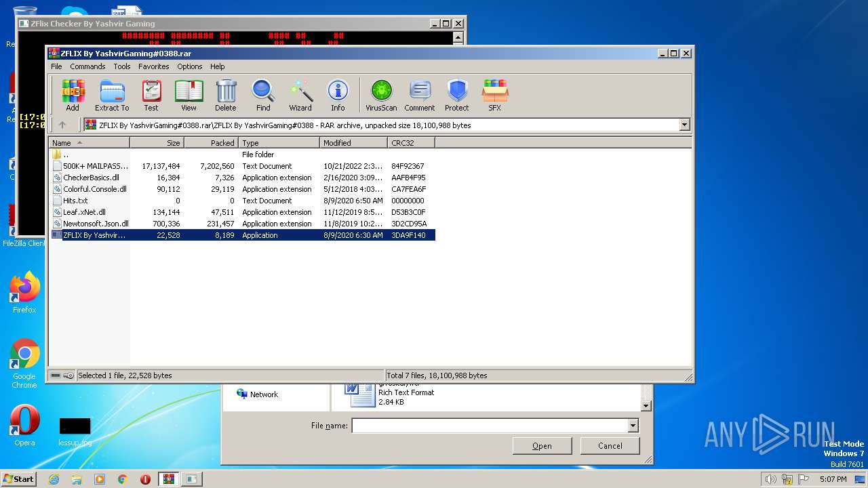The image size is (868, 488).
Task: Select Leaf.xNet.dll file
Action: click(x=243, y=212)
